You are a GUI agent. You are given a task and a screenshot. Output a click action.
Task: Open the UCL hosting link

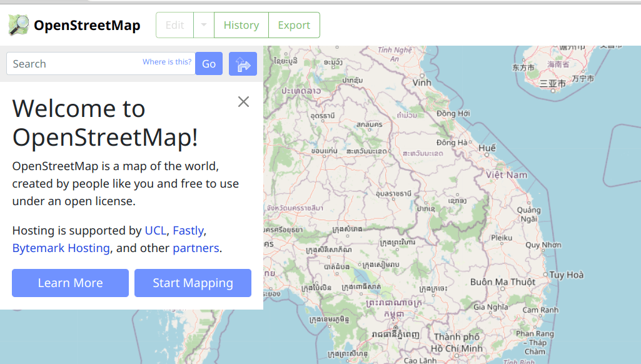click(155, 231)
